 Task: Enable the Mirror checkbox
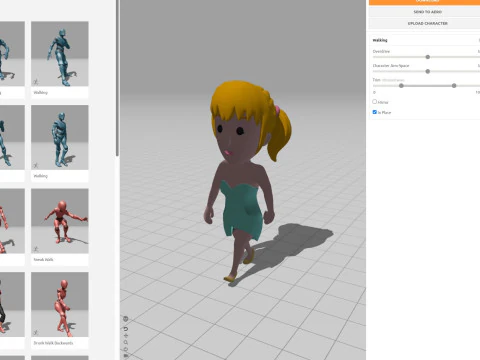pos(375,102)
